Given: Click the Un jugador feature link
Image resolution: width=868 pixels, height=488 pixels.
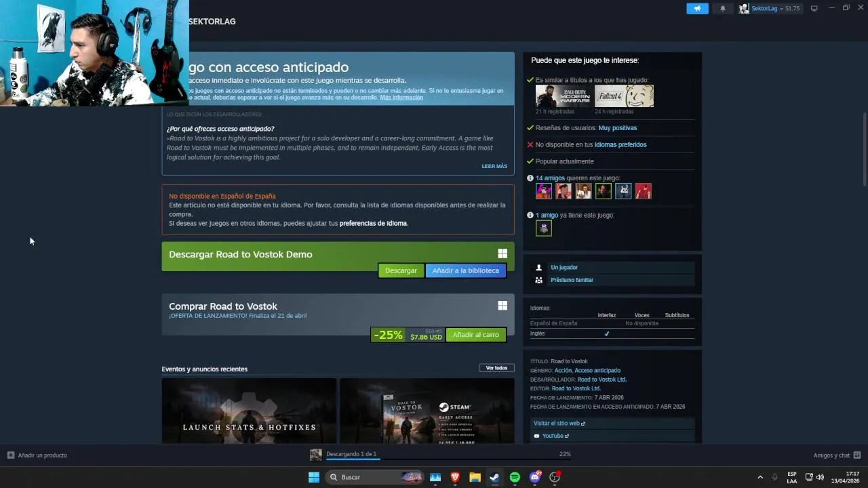Looking at the screenshot, I should (564, 268).
